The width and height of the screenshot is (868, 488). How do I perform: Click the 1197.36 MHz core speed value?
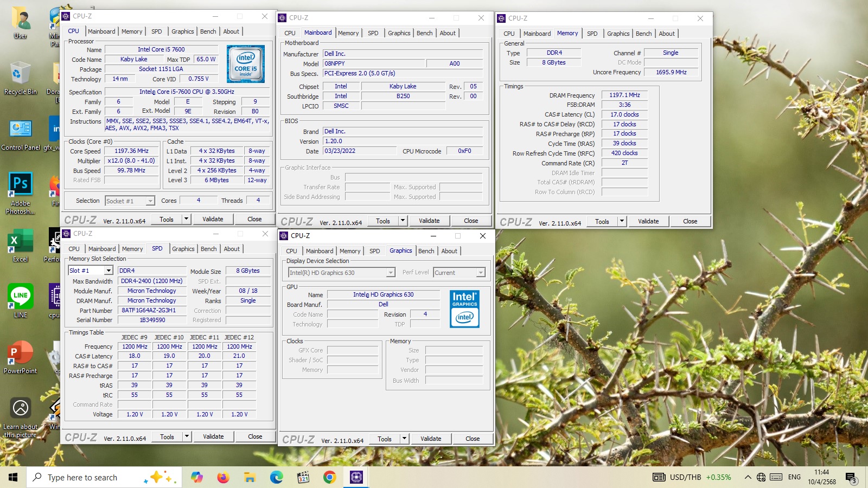coord(131,151)
